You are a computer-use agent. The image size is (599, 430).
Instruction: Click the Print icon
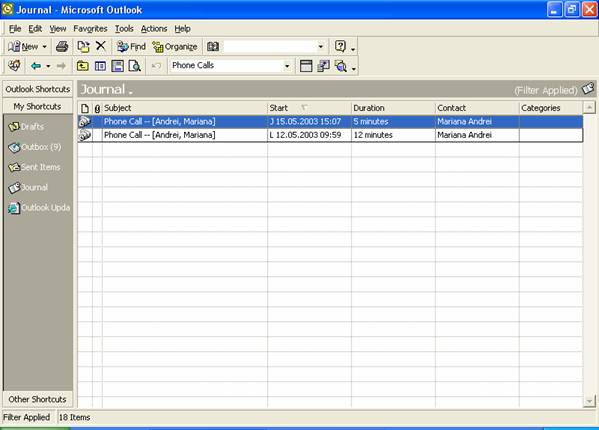pyautogui.click(x=62, y=47)
